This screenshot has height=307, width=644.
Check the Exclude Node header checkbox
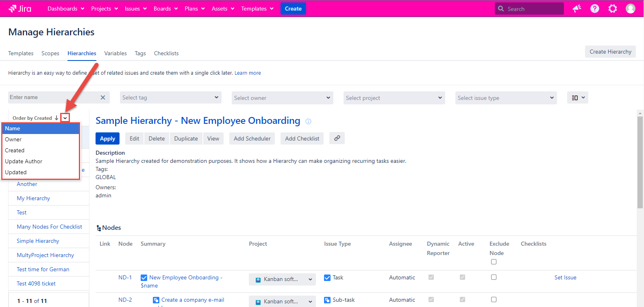point(494,262)
